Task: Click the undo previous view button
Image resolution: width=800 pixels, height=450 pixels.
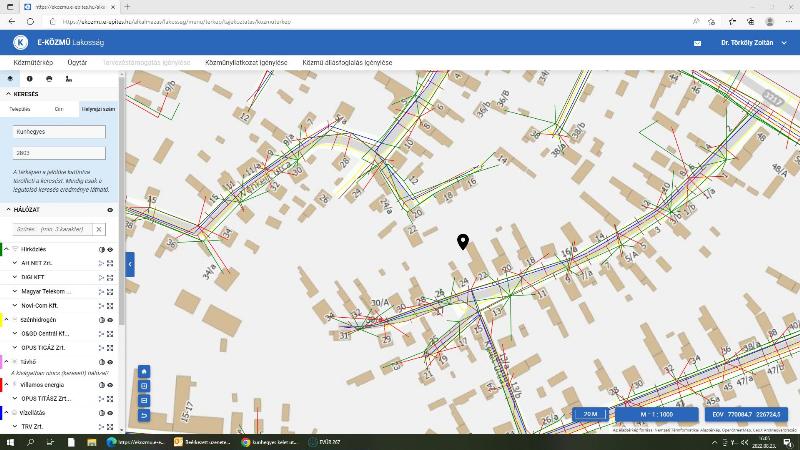Action: [144, 415]
